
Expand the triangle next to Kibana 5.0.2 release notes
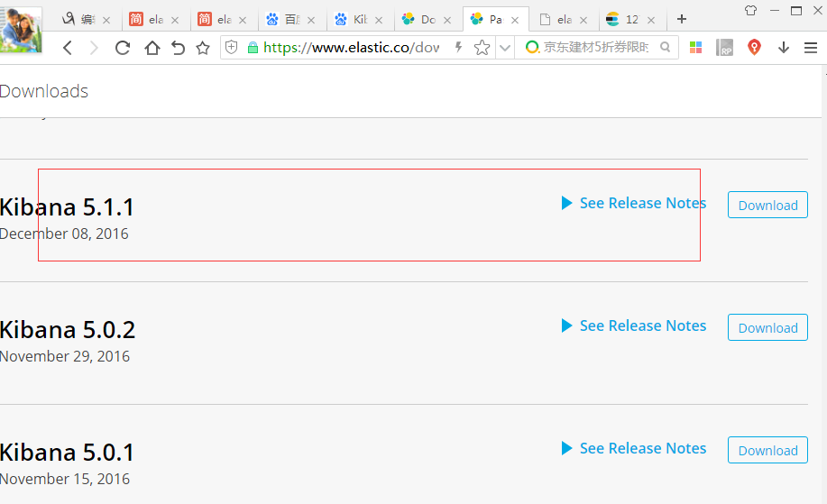pyautogui.click(x=567, y=325)
